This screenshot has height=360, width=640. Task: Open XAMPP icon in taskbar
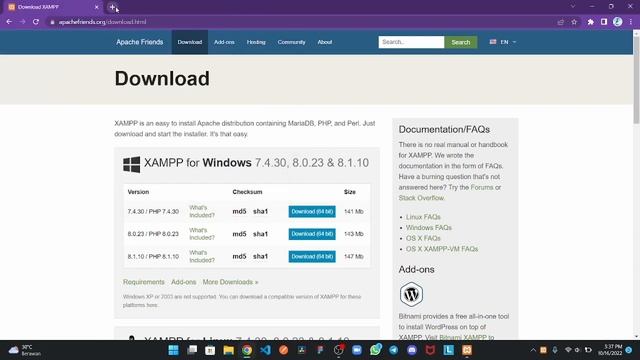467,350
